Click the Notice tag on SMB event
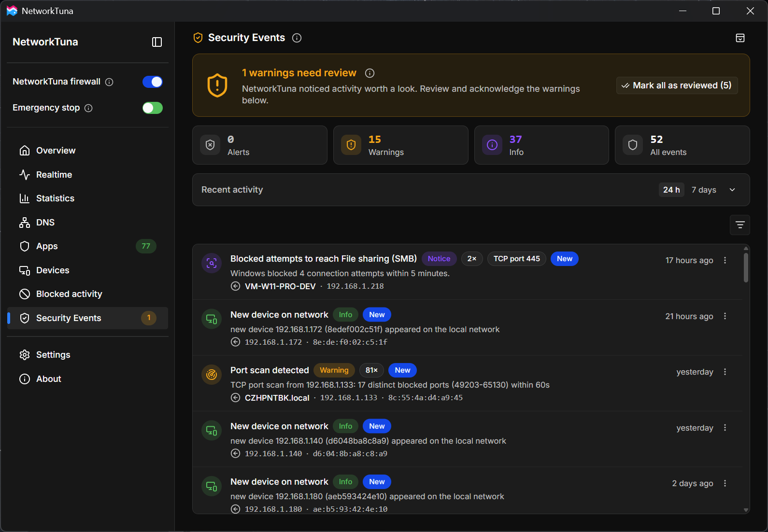This screenshot has height=532, width=768. tap(439, 259)
